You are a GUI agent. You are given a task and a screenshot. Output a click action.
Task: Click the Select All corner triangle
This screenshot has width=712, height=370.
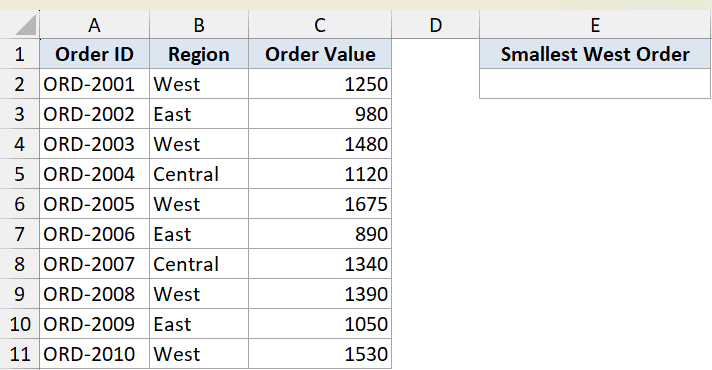tap(25, 25)
